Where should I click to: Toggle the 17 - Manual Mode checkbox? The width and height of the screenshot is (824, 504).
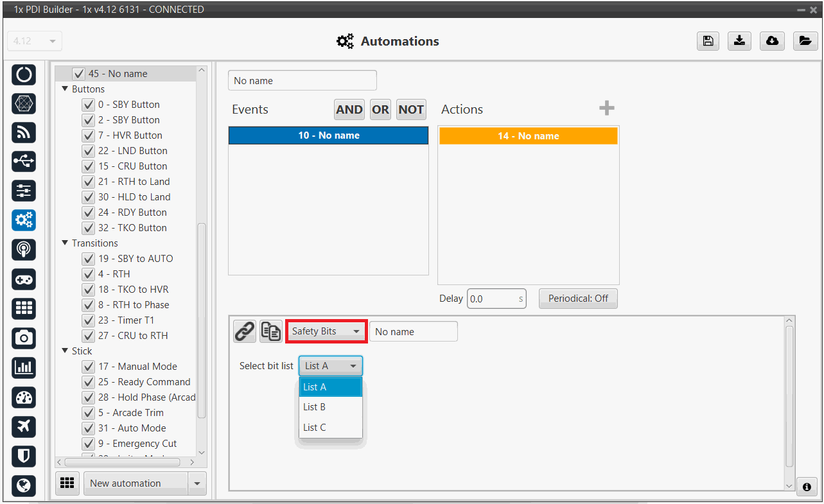[x=89, y=367]
